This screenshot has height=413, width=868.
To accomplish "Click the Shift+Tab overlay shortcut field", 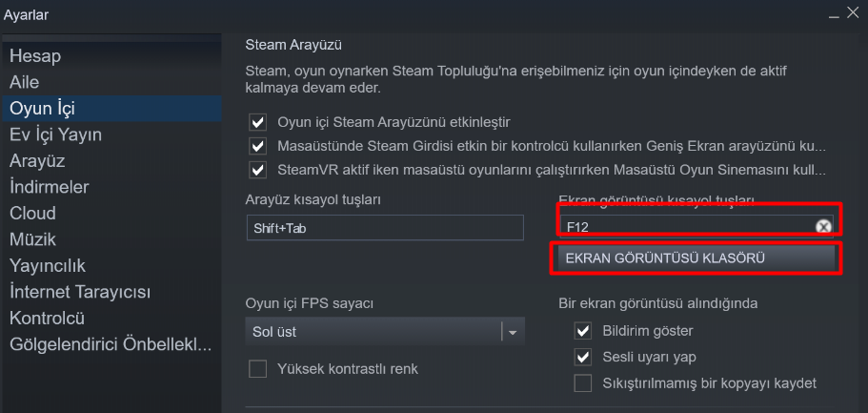I will pos(384,227).
